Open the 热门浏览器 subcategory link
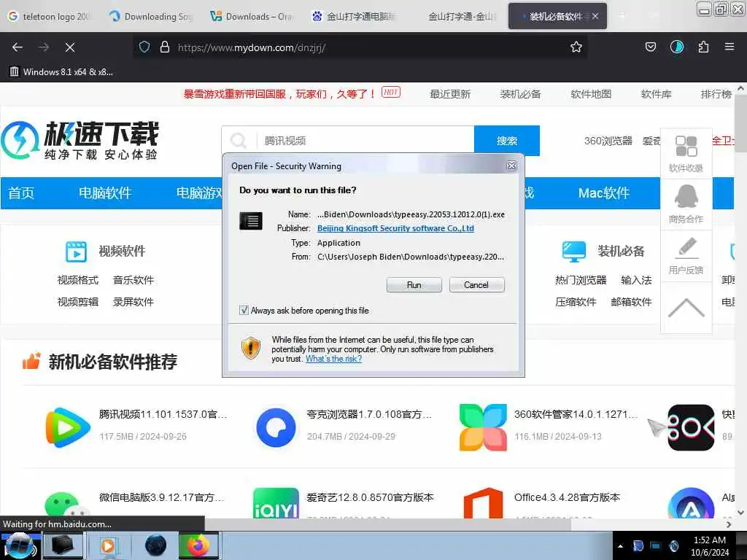 point(581,279)
